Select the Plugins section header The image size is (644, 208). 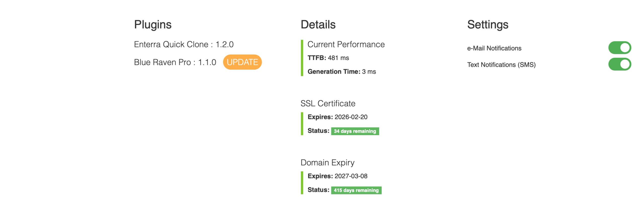tap(153, 24)
